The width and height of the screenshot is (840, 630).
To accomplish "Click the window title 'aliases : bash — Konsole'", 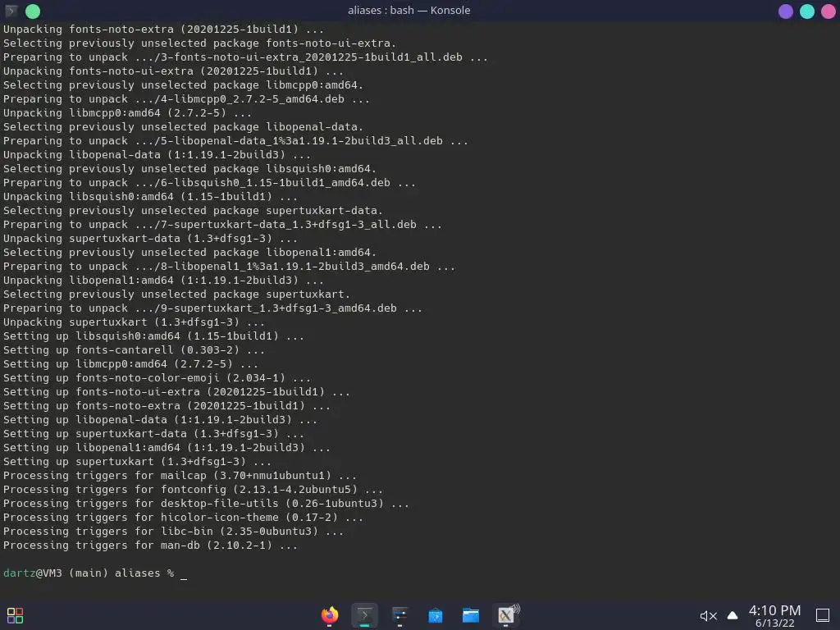I will (x=409, y=10).
